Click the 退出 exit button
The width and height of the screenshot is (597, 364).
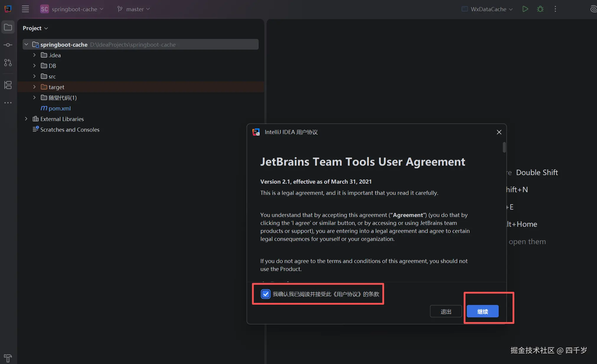point(446,311)
